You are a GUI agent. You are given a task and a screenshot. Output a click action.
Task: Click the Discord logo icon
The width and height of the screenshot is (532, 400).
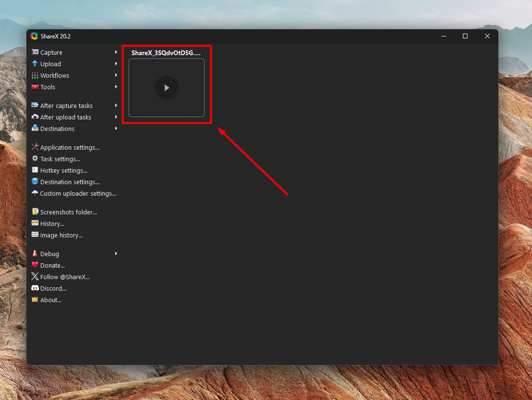coord(35,288)
